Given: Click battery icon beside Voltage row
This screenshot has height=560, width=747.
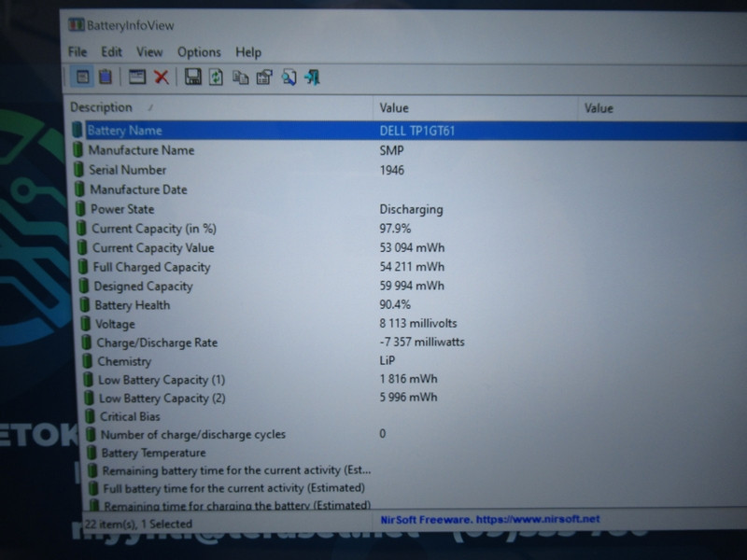Looking at the screenshot, I should [x=86, y=324].
